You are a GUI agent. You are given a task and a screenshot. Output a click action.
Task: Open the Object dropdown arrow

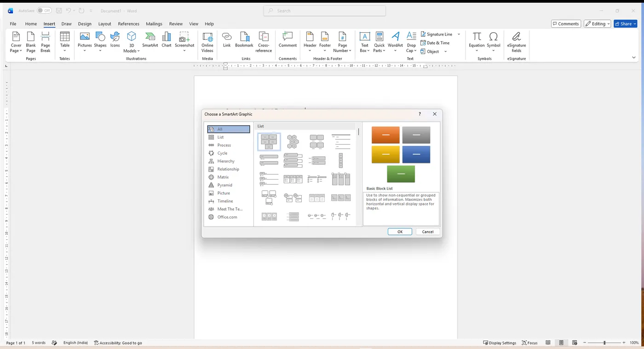(445, 52)
